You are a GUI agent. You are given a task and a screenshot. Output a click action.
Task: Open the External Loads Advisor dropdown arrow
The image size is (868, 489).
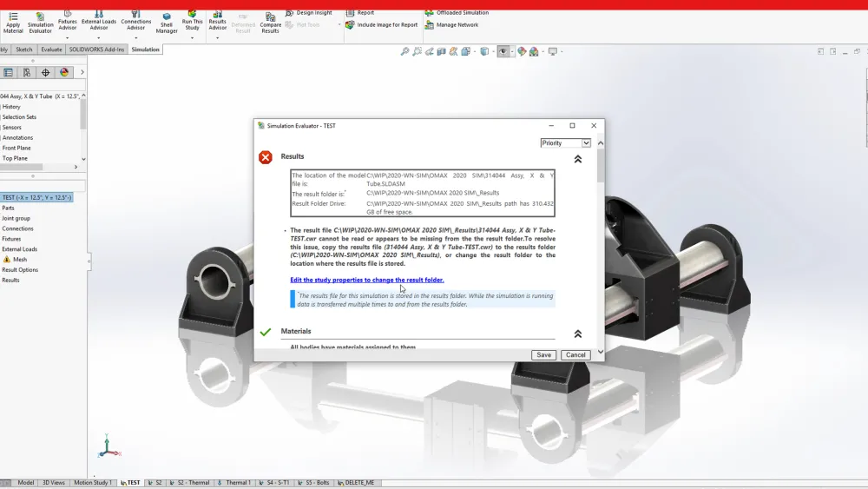point(99,37)
